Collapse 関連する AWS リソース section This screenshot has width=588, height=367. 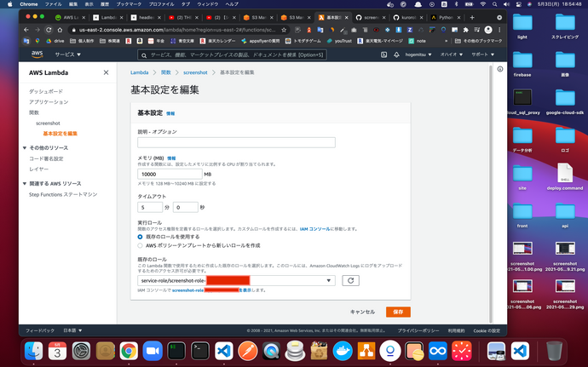click(25, 184)
